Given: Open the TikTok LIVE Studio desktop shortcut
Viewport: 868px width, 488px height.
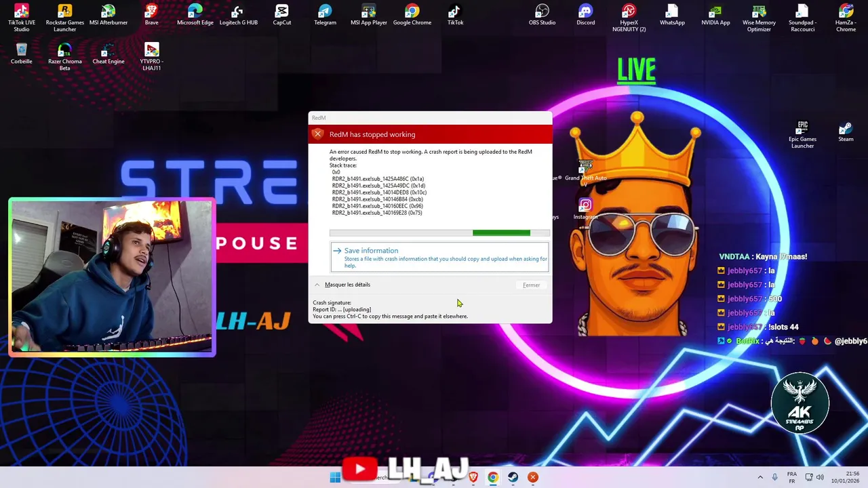Looking at the screenshot, I should tap(22, 18).
